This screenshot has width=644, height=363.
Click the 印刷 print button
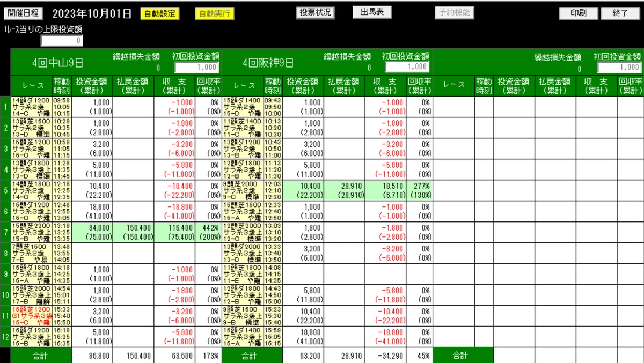coord(579,13)
